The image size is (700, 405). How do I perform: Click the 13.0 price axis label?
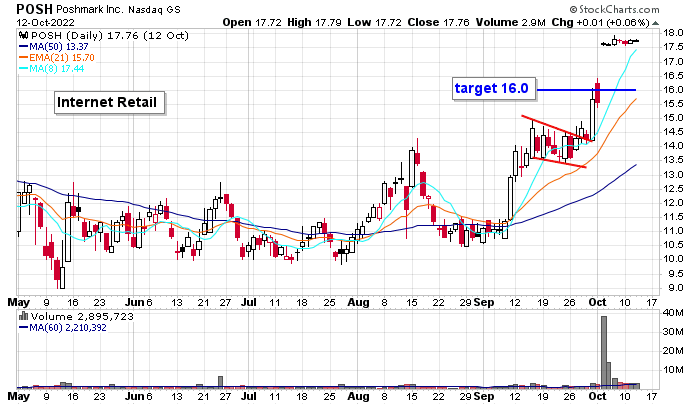(673, 175)
